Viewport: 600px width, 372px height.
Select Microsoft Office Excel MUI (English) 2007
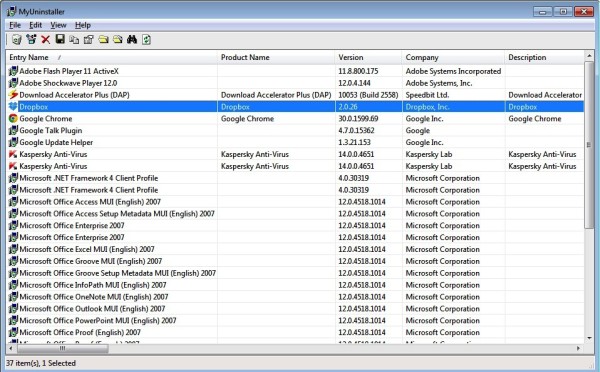[x=87, y=249]
